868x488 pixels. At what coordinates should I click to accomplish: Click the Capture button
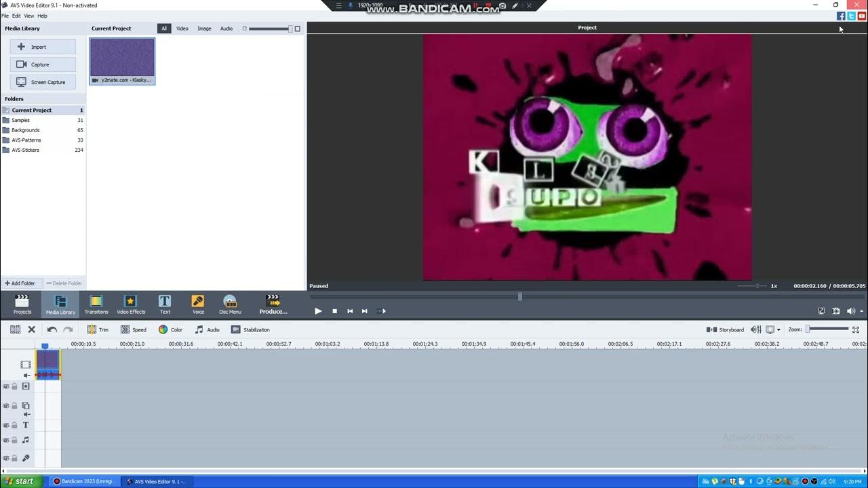pos(43,64)
